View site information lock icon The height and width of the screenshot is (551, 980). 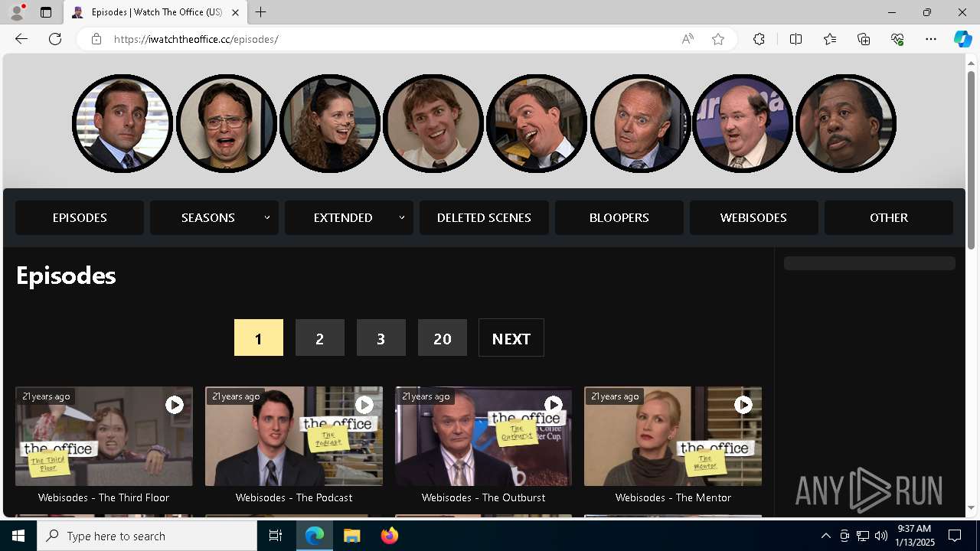coord(96,39)
